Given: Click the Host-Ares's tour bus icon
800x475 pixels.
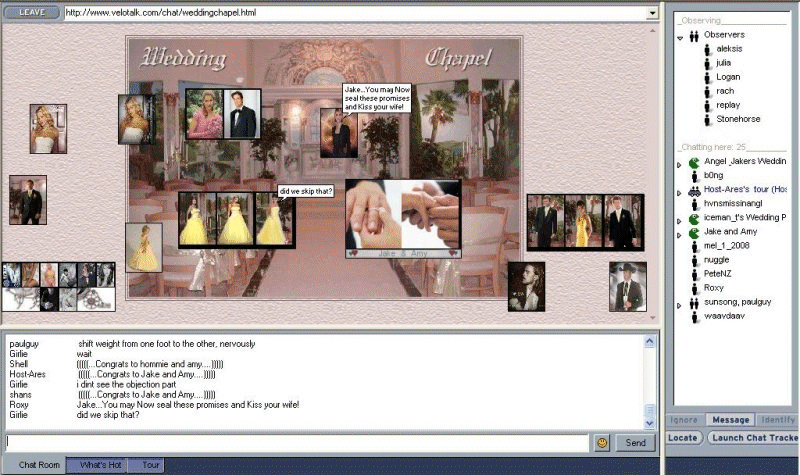Looking at the screenshot, I should click(x=693, y=189).
